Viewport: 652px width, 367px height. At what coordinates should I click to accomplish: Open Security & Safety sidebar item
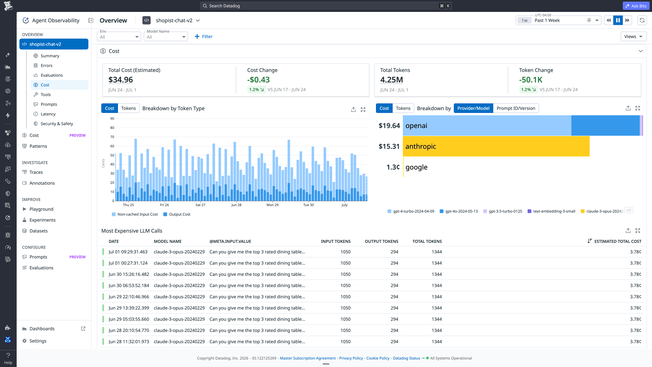[x=57, y=123]
